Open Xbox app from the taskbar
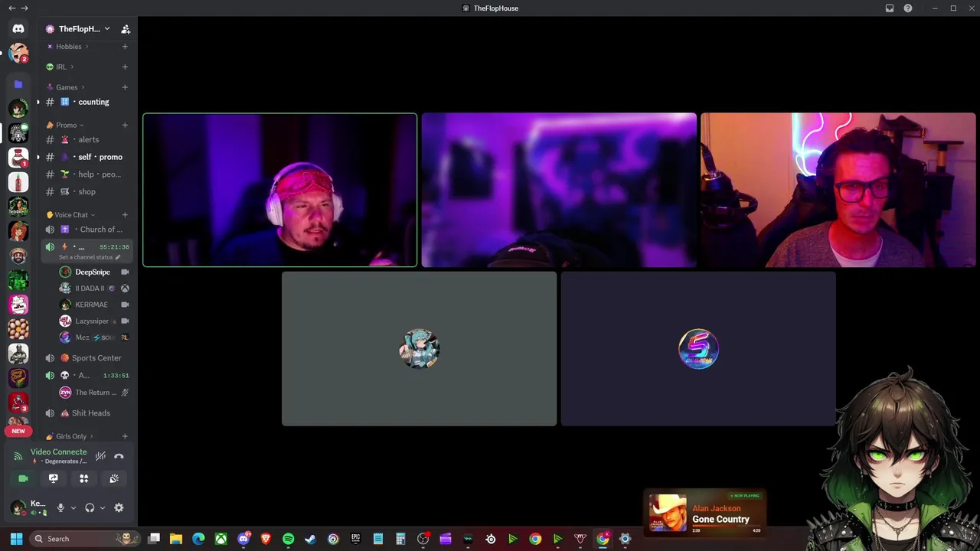Image resolution: width=980 pixels, height=551 pixels. tap(220, 539)
